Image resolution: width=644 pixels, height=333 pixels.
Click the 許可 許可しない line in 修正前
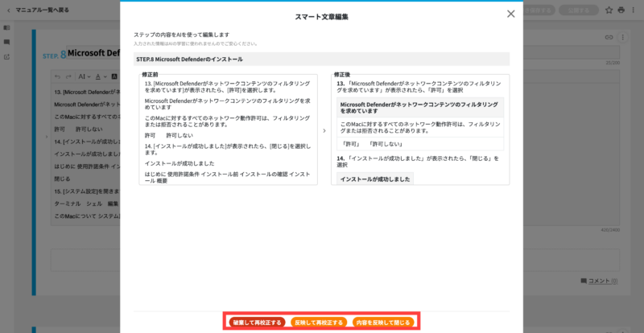coord(169,135)
